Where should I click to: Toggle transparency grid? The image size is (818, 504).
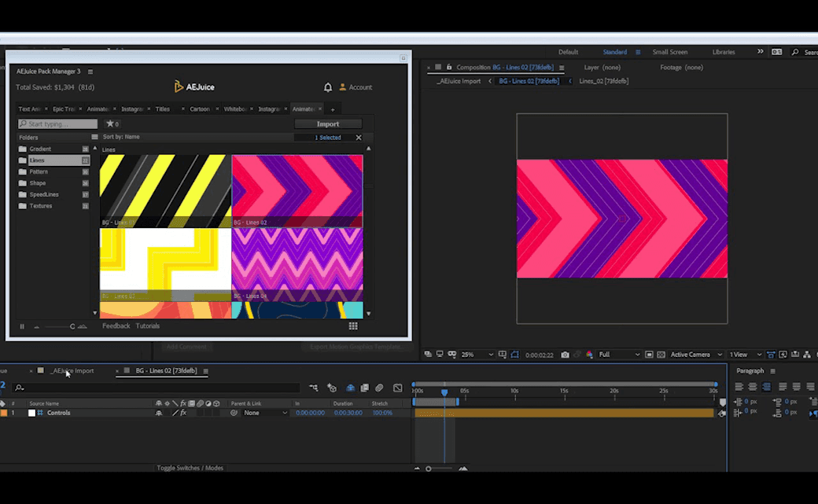click(x=661, y=355)
